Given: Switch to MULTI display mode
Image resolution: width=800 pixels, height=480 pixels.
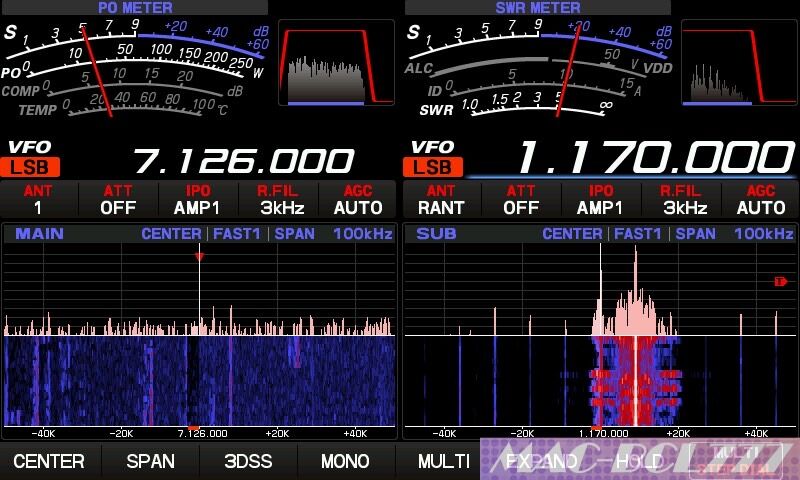Looking at the screenshot, I should [x=444, y=461].
